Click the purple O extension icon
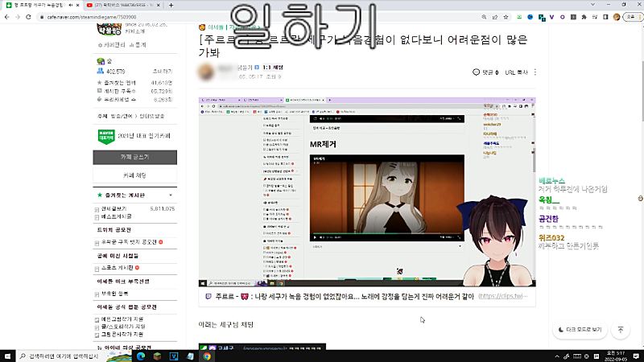The image size is (644, 362). (562, 17)
